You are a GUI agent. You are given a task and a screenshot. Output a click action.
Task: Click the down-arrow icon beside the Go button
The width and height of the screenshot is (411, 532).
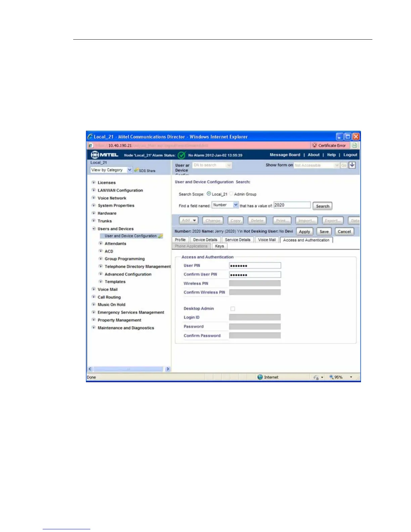tap(352, 165)
